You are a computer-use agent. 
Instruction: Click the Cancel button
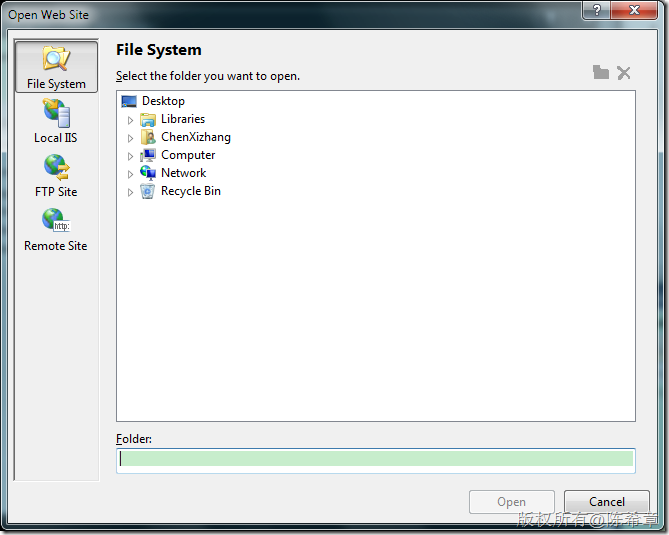607,502
